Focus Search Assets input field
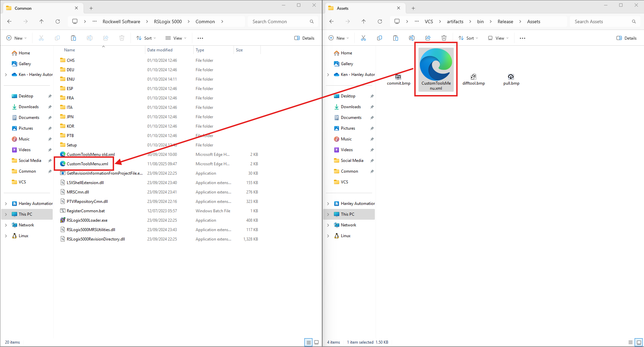The width and height of the screenshot is (644, 347). pos(605,21)
